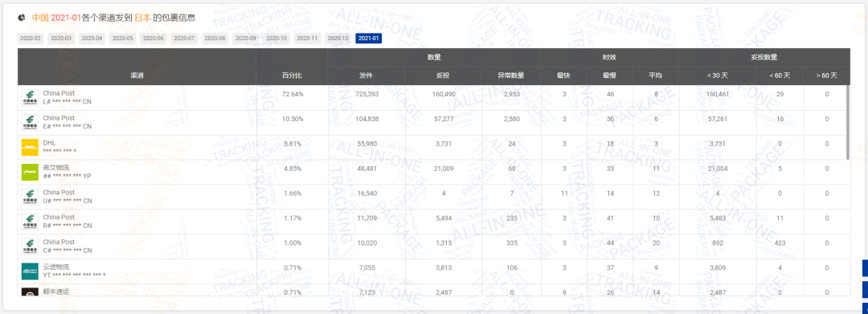The height and width of the screenshot is (314, 868).
Task: Click the > 60 天 column header
Action: pos(826,75)
